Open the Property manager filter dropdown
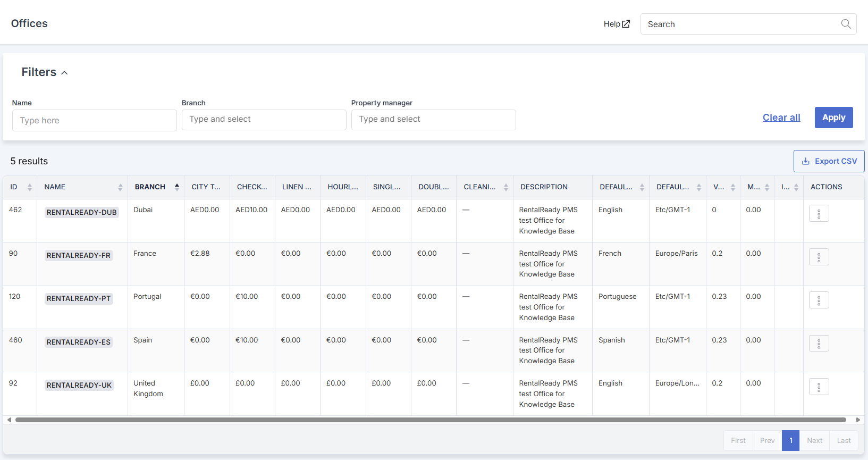The image size is (868, 460). 434,120
